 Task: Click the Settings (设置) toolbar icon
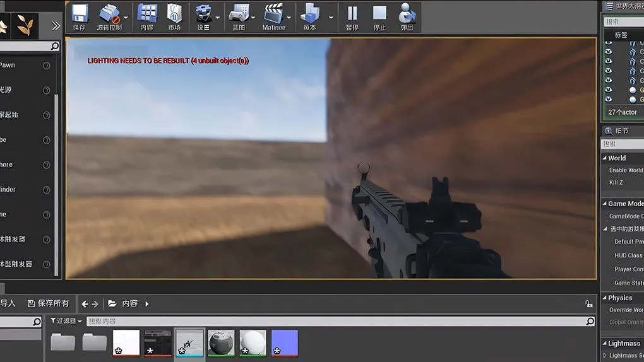click(203, 13)
